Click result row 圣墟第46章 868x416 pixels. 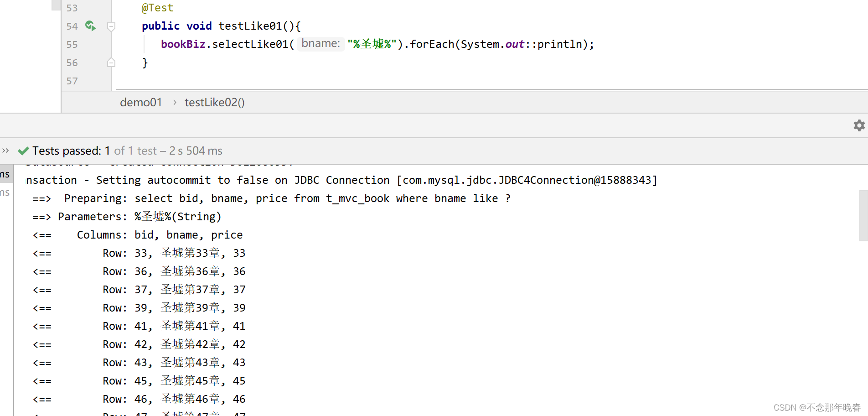[139, 399]
